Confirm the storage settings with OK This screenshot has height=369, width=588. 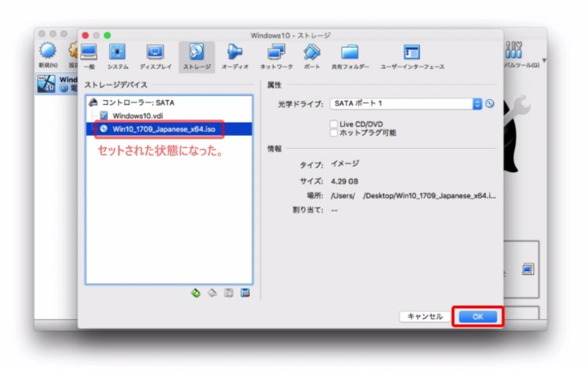tap(478, 317)
